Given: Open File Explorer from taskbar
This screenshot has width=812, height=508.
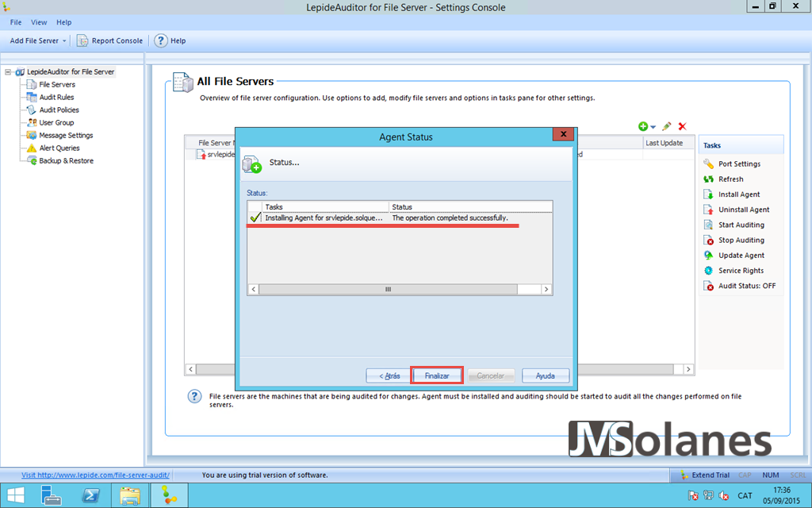Looking at the screenshot, I should (129, 495).
